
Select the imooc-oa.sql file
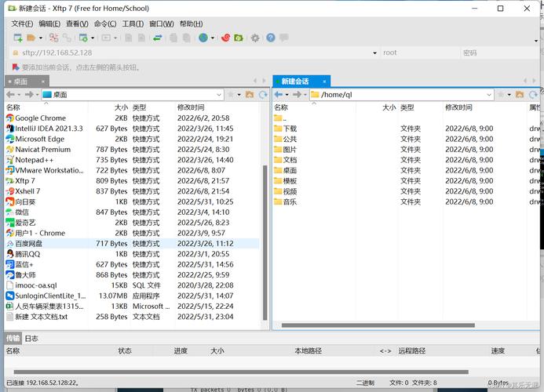point(132,285)
